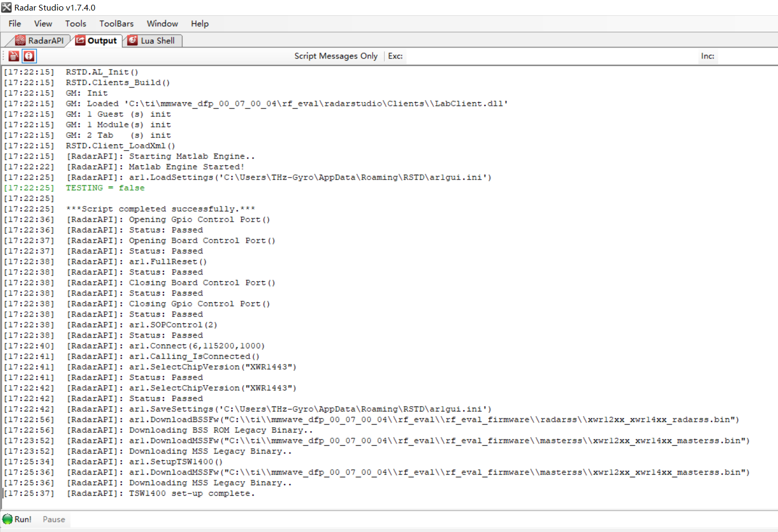Click the green Run icon
This screenshot has width=778, height=532.
tap(7, 519)
